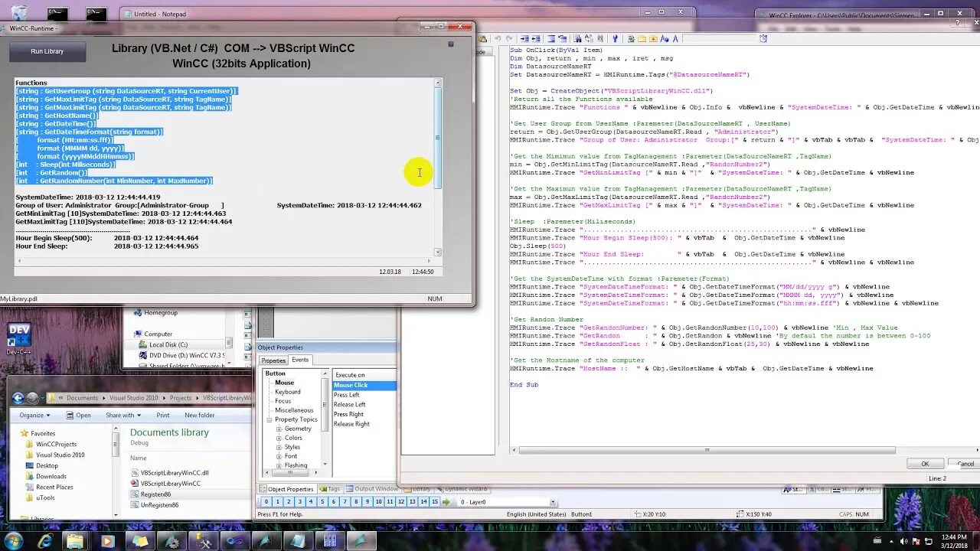Click the increase indent icon in script editor
Image resolution: width=980 pixels, height=551 pixels.
(524, 38)
